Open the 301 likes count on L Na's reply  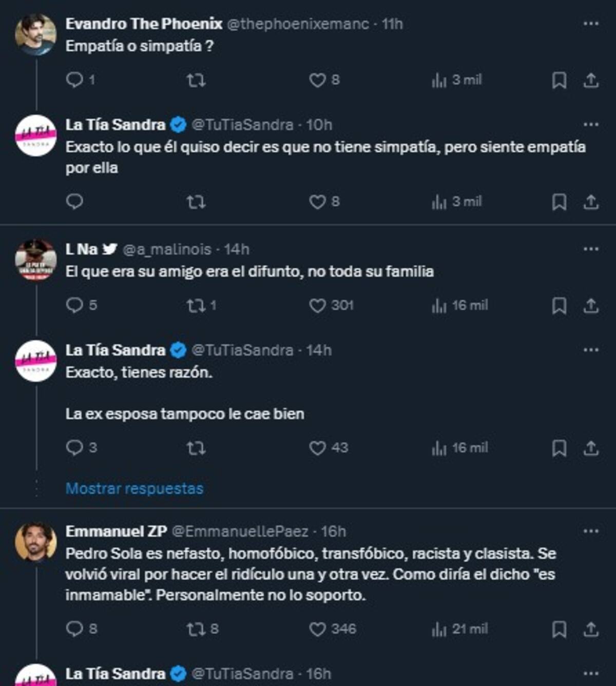[x=331, y=305]
